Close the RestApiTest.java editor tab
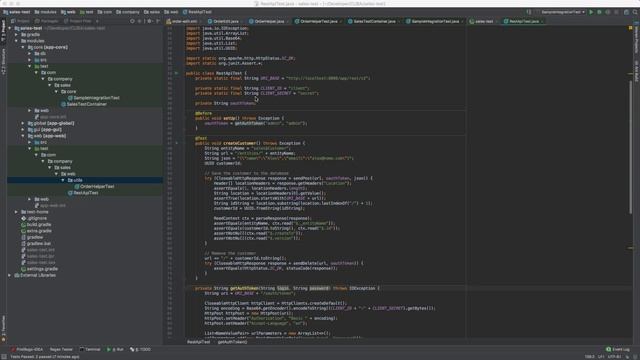Image resolution: width=640 pixels, height=360 pixels. pyautogui.click(x=542, y=21)
